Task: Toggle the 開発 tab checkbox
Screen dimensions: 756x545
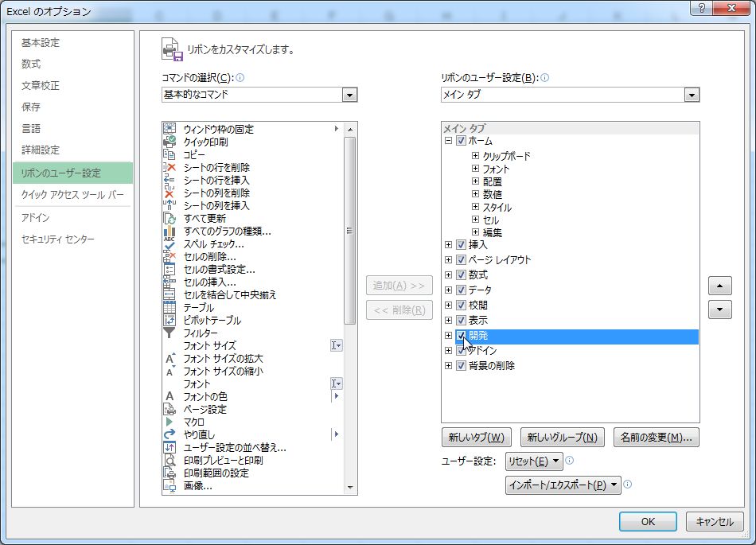Action: pyautogui.click(x=461, y=336)
